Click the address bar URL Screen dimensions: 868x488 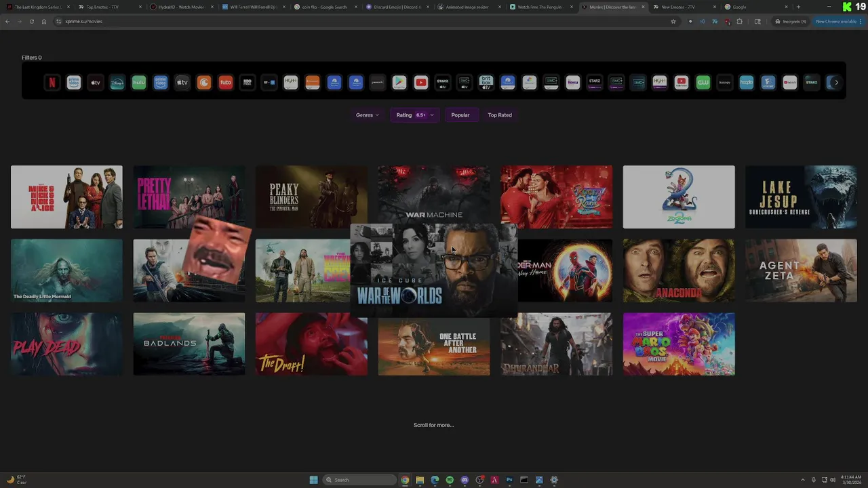click(x=84, y=21)
